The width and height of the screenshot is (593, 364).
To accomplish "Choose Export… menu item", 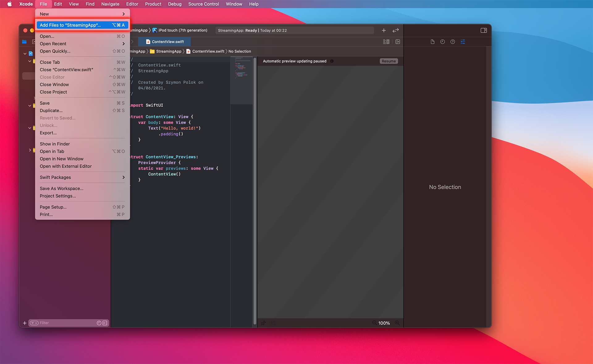I will pos(82,133).
